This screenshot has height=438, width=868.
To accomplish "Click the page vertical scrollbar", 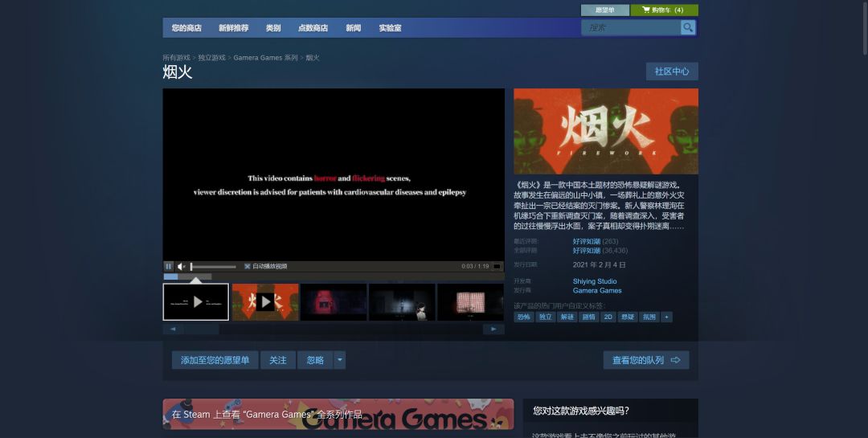I will (x=864, y=27).
